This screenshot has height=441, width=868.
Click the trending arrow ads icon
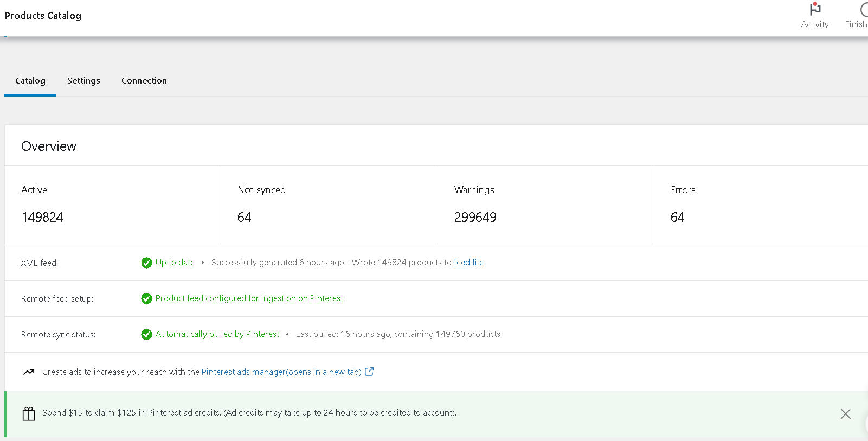coord(29,372)
